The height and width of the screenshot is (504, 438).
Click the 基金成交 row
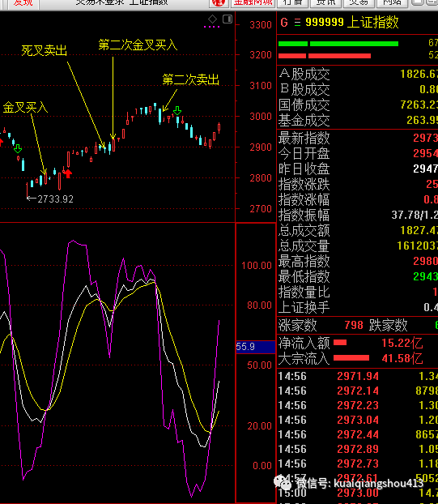coord(357,120)
